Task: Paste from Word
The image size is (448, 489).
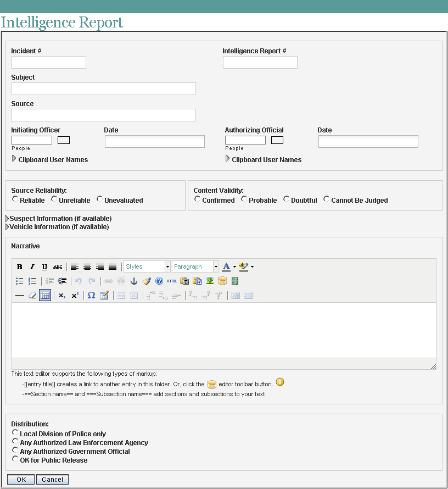Action: (197, 281)
